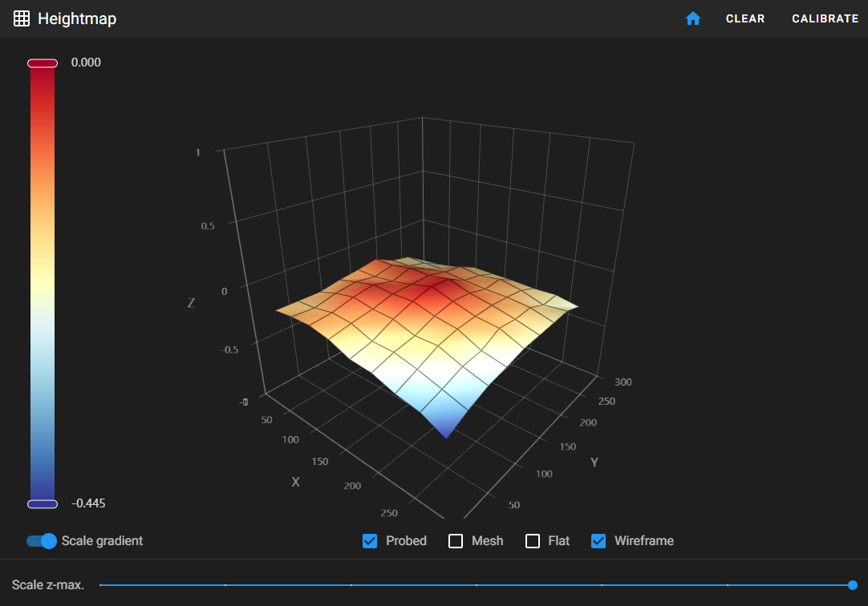Image resolution: width=868 pixels, height=606 pixels.
Task: Click the middle of Scale z-max track
Action: point(476,585)
